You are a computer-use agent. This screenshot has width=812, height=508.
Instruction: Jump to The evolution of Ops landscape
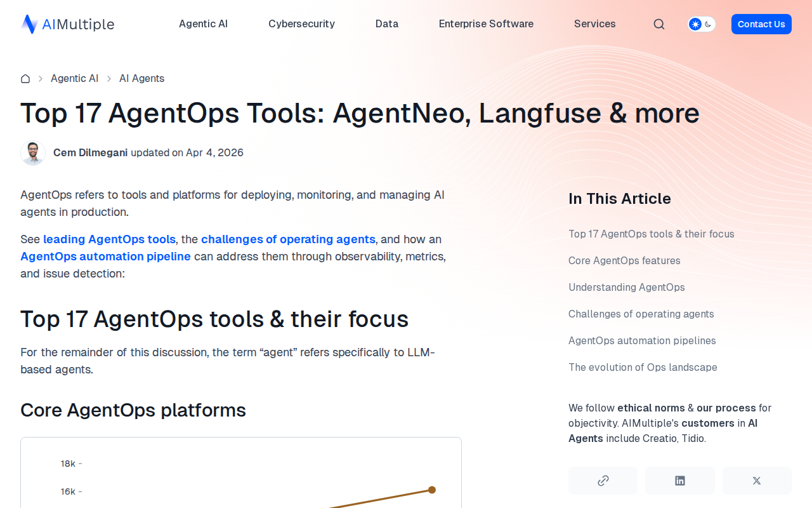[x=643, y=368]
